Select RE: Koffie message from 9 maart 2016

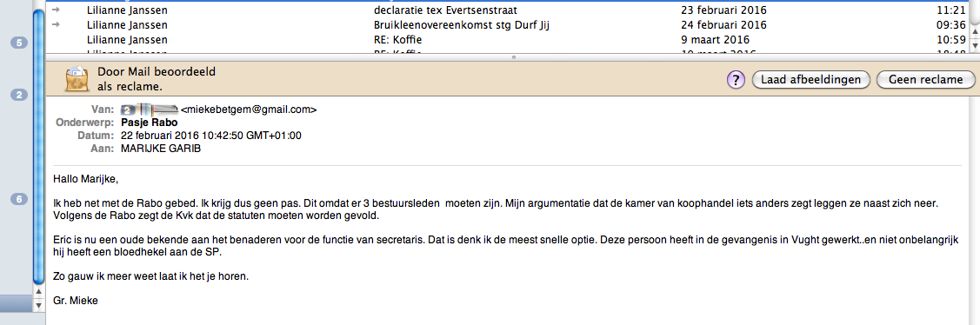click(x=397, y=39)
